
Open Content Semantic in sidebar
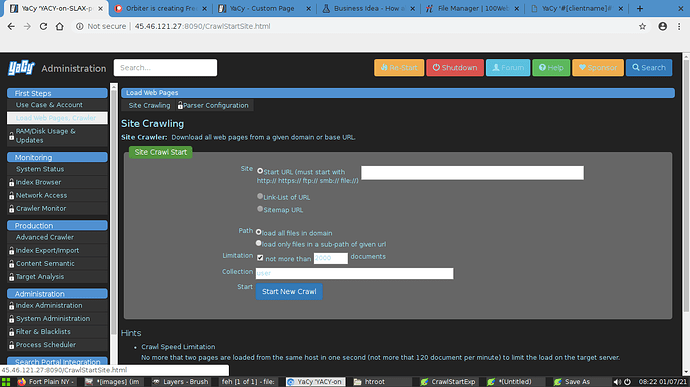click(x=57, y=264)
